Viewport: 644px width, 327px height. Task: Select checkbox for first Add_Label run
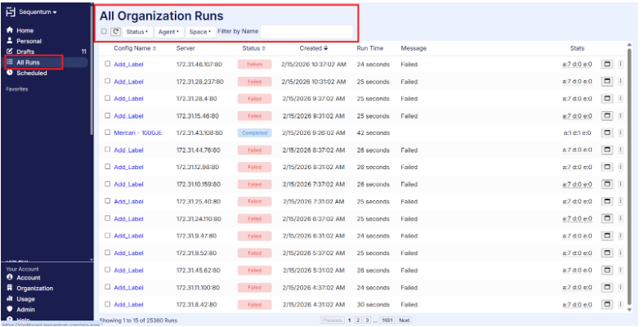click(x=107, y=64)
